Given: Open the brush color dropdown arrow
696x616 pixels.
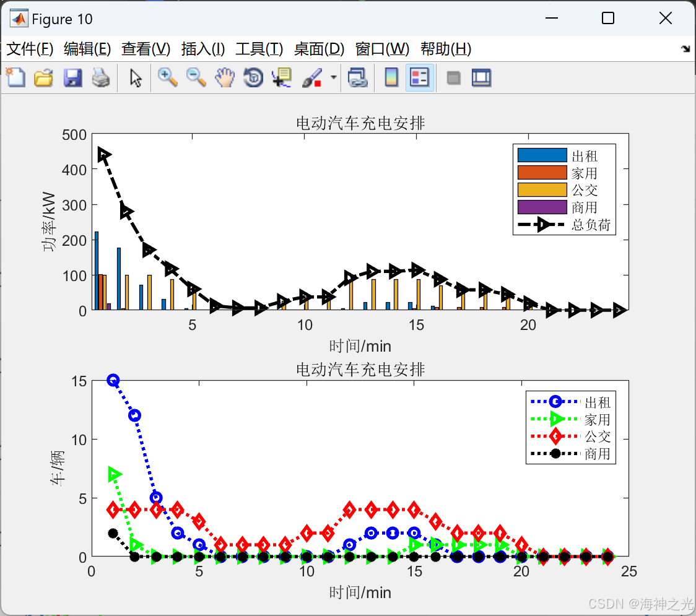Looking at the screenshot, I should click(x=333, y=77).
